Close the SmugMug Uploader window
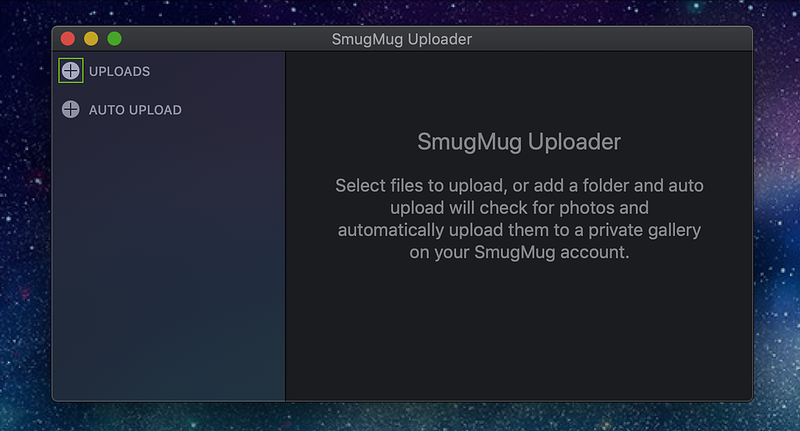The image size is (800, 431). 68,39
